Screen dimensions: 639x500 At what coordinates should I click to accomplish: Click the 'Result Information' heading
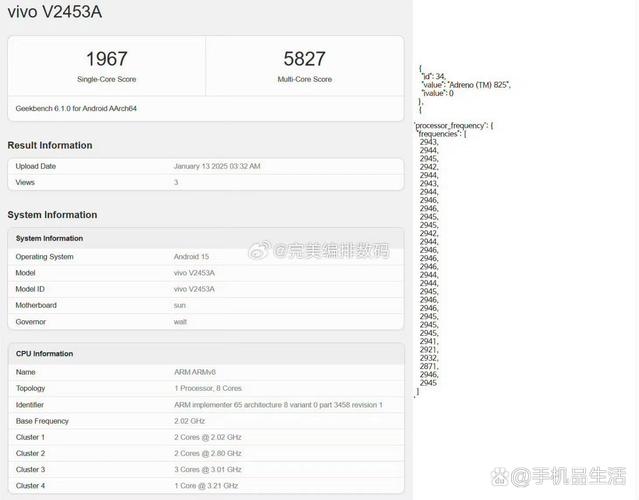pyautogui.click(x=50, y=145)
